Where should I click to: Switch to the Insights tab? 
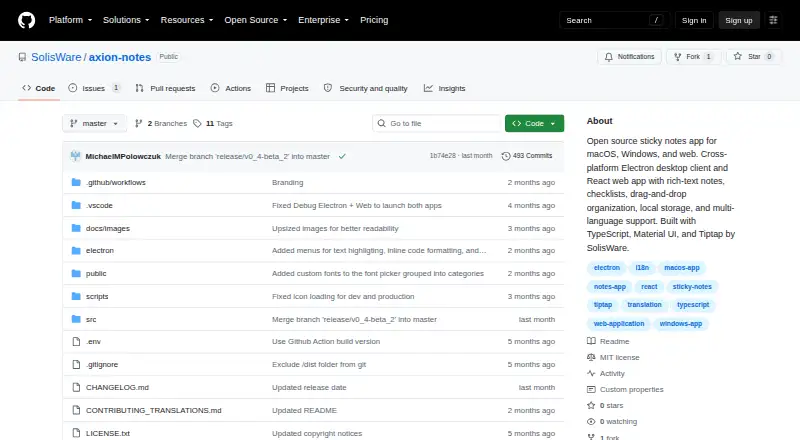(444, 88)
